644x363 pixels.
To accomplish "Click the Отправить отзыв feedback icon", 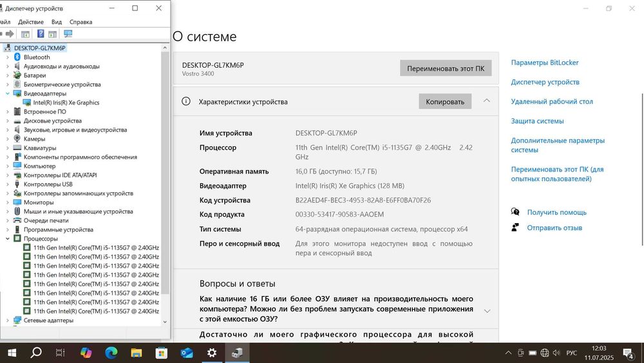I will [515, 227].
